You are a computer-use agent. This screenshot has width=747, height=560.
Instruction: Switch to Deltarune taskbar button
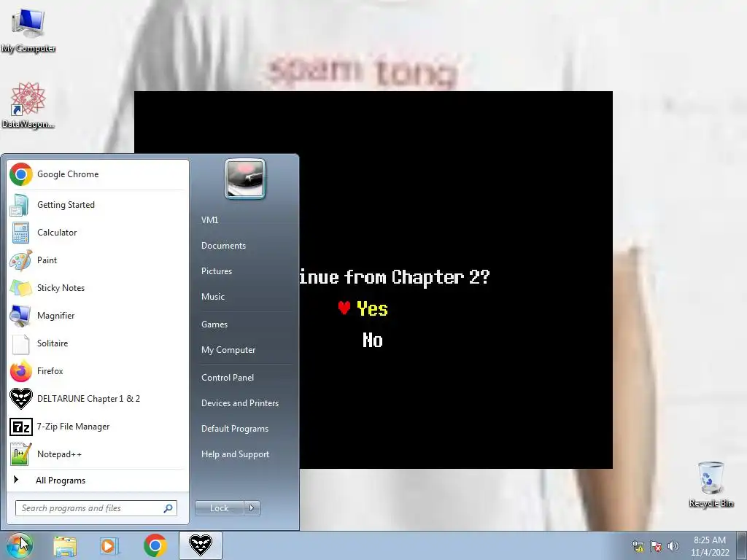coord(200,545)
